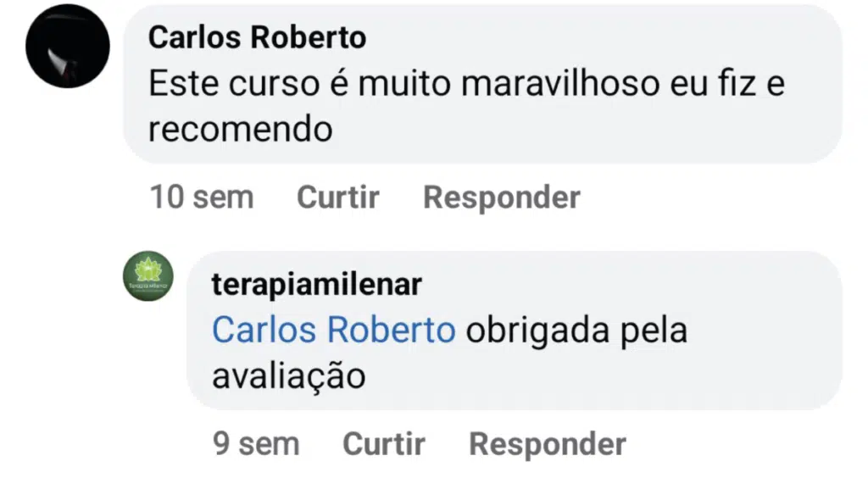Open the bold Carlos Roberto author name
The height and width of the screenshot is (489, 868).
click(x=257, y=37)
